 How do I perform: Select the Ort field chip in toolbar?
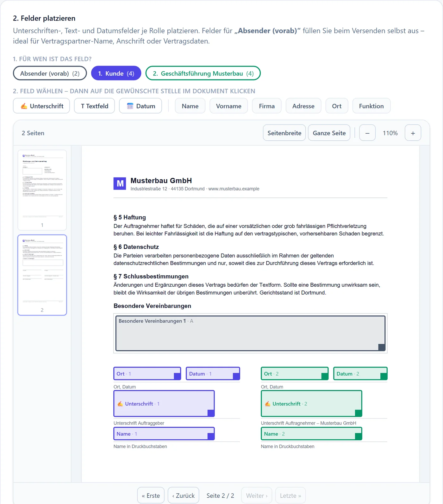337,106
